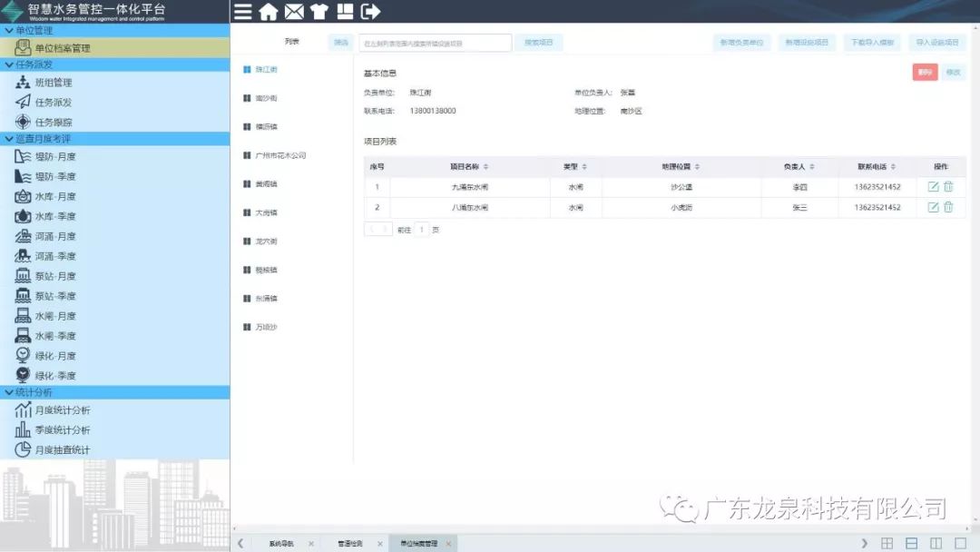Switch to the 系统导航 bottom tab
This screenshot has height=552, width=980.
pos(281,544)
